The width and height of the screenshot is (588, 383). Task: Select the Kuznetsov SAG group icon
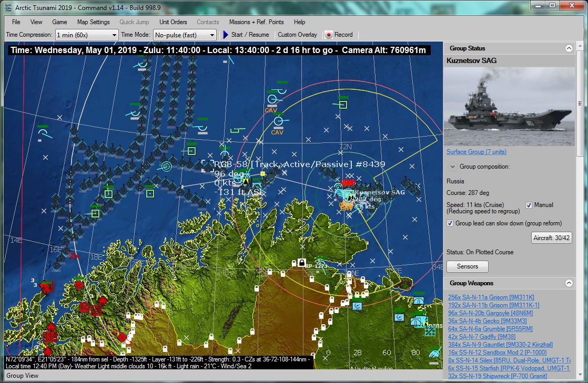pos(348,195)
